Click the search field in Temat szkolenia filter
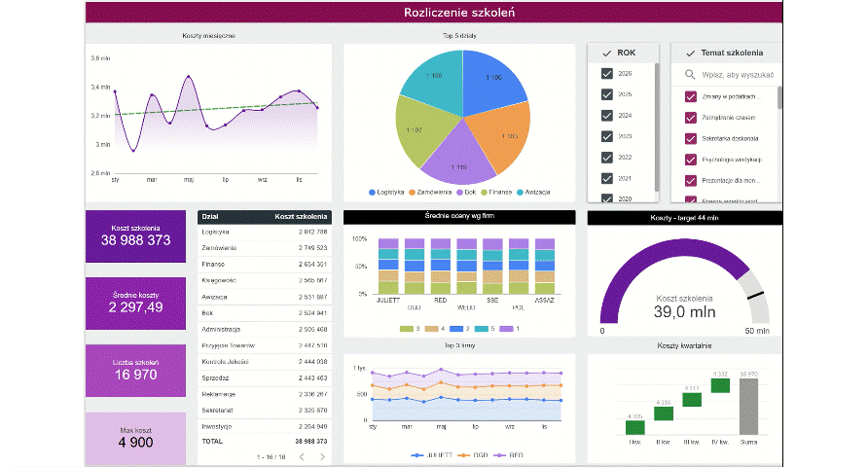868x467 pixels. point(737,74)
